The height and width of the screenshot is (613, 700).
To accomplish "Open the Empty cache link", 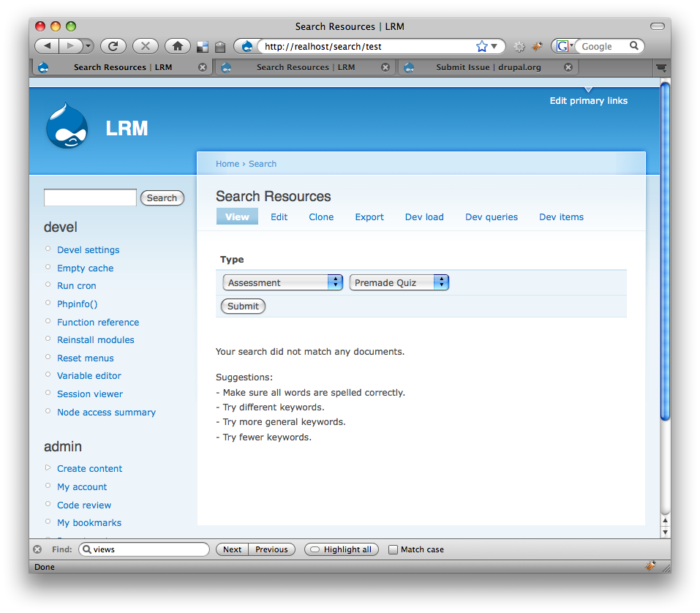I will [x=86, y=268].
